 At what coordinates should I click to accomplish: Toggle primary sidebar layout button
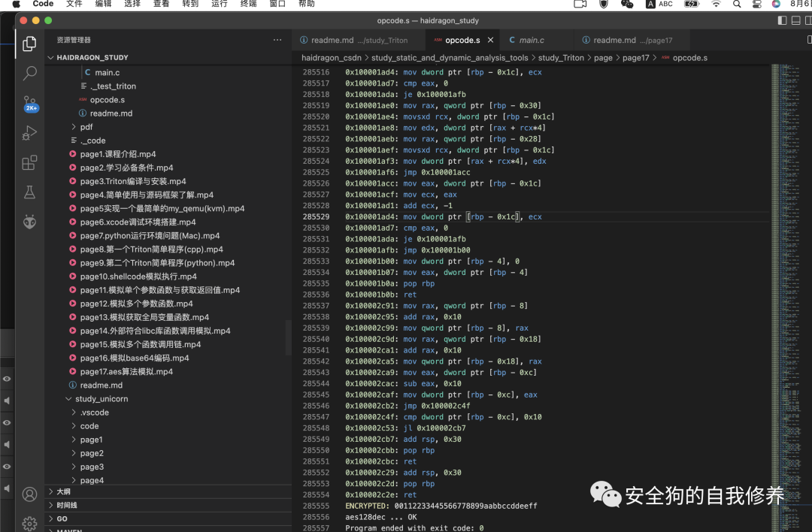coord(783,20)
